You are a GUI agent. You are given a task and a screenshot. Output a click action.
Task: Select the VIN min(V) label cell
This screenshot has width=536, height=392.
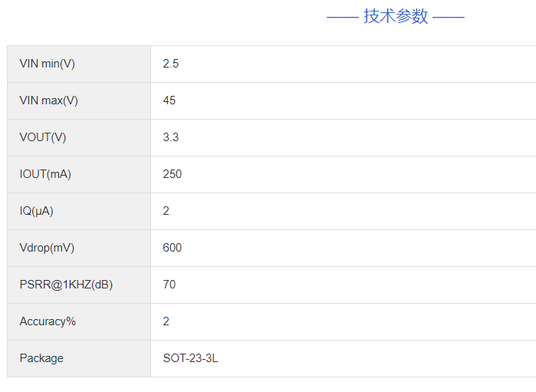point(48,64)
